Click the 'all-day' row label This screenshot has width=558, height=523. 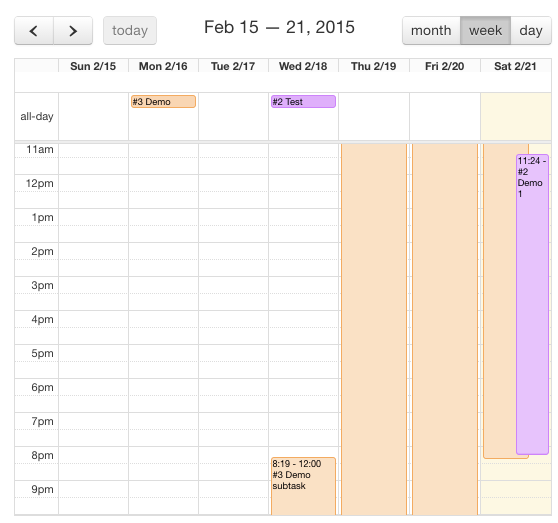click(x=37, y=116)
